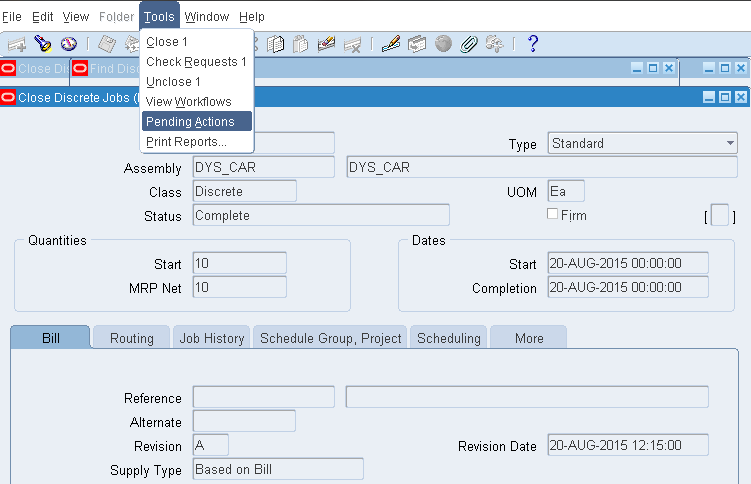
Task: Click the Oracle icon of Find Disc window
Action: 80,68
